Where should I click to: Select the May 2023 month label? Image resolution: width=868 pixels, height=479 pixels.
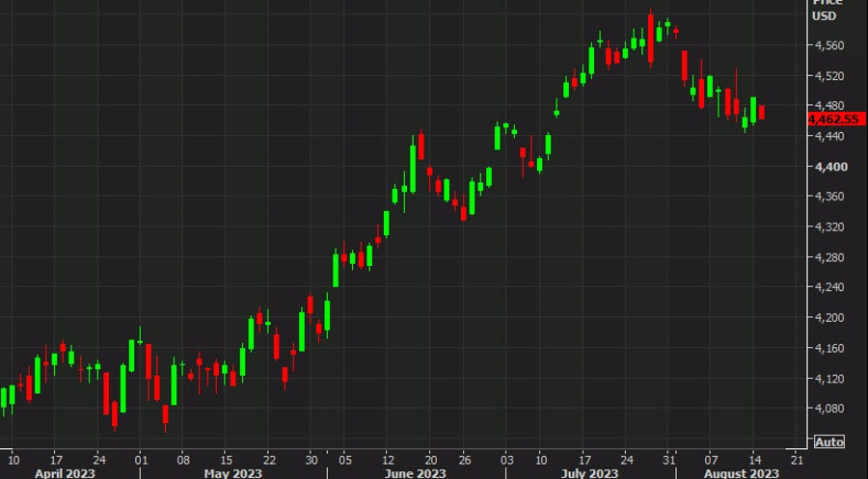coord(233,473)
